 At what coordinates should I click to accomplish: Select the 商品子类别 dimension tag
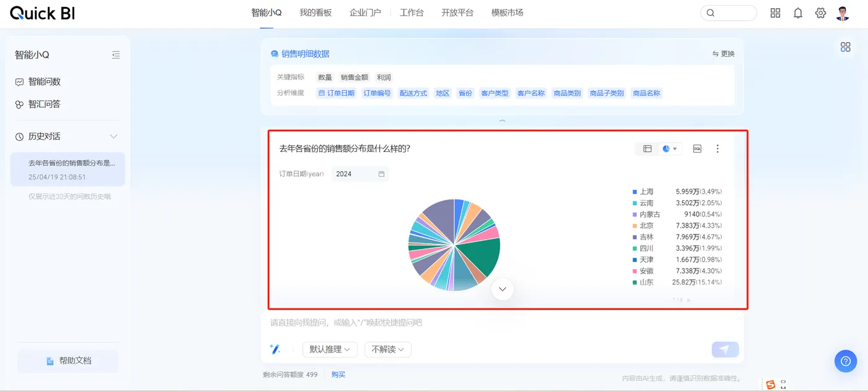[607, 93]
